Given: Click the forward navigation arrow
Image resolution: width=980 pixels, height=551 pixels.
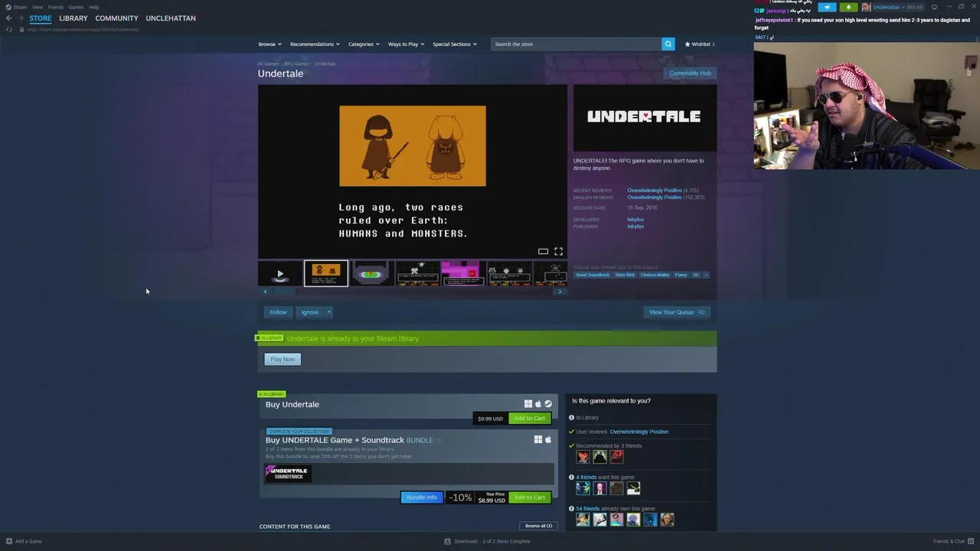Looking at the screenshot, I should point(20,18).
